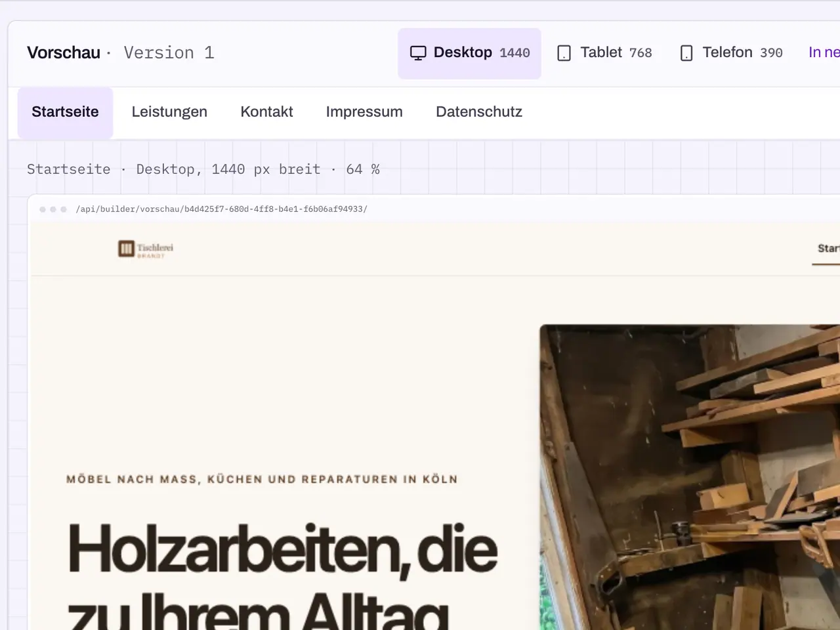Click the status line showing 64 %

point(203,169)
